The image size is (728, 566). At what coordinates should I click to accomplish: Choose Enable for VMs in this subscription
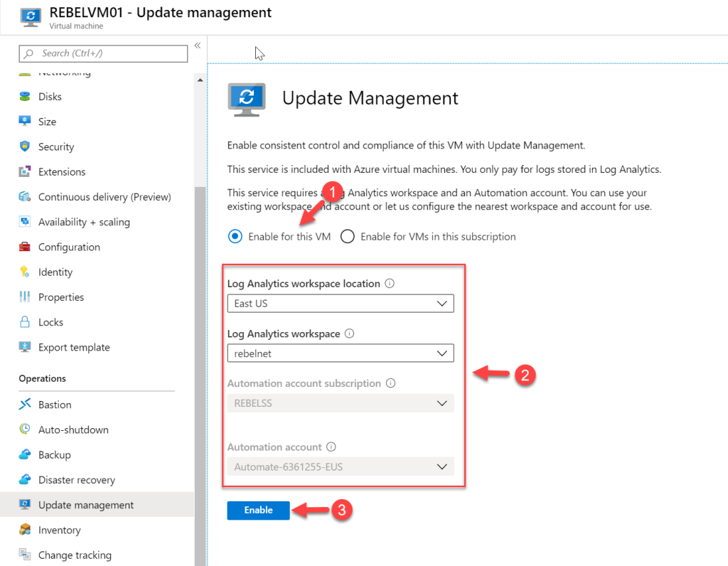(348, 237)
